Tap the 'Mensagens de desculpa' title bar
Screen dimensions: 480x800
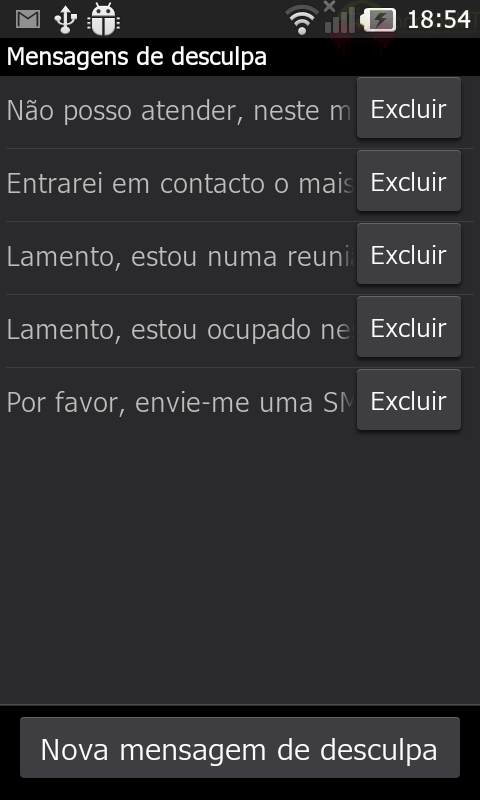pyautogui.click(x=240, y=57)
